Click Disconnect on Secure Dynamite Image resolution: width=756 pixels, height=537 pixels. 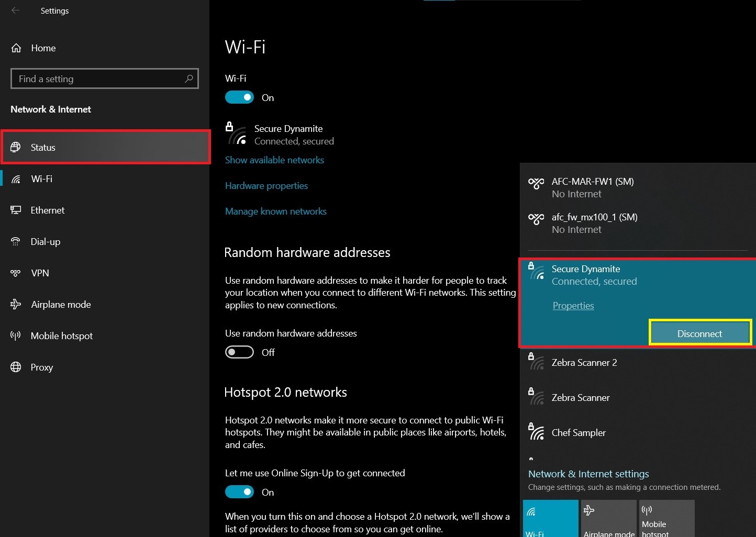click(x=699, y=333)
